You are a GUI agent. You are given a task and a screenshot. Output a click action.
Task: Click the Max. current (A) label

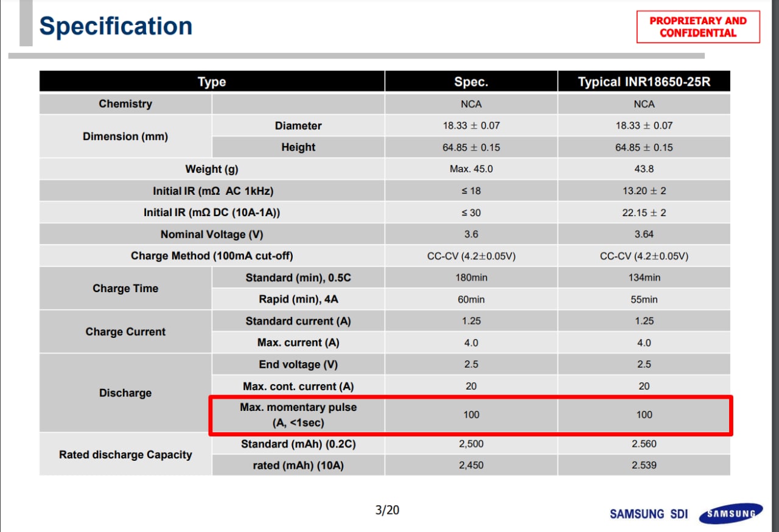click(298, 343)
